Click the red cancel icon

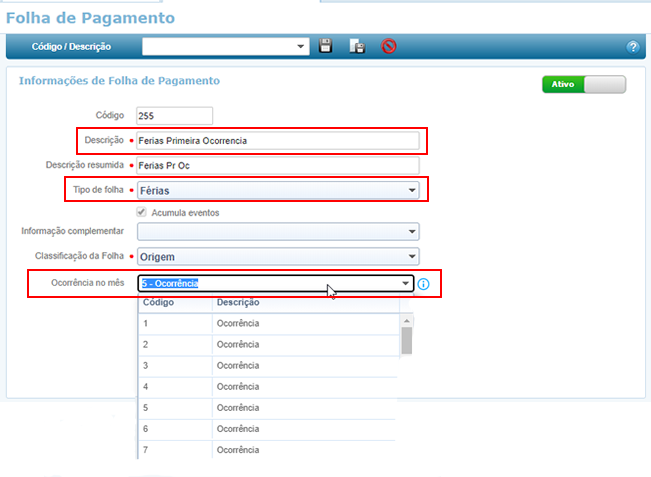[x=389, y=46]
